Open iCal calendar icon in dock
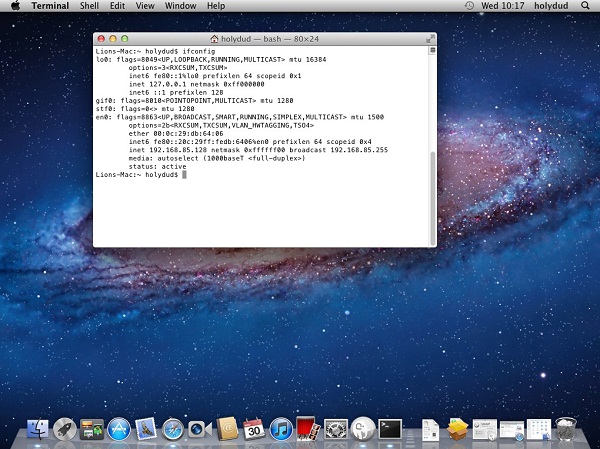 point(254,430)
